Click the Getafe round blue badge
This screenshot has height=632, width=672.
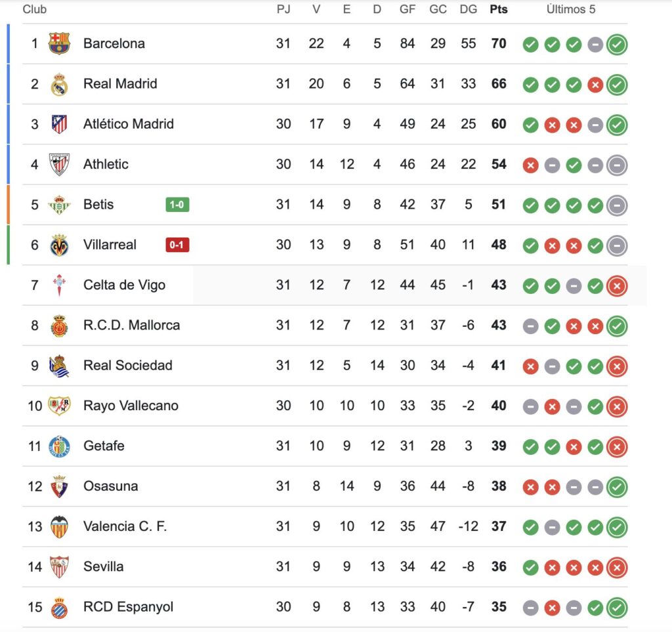point(59,446)
